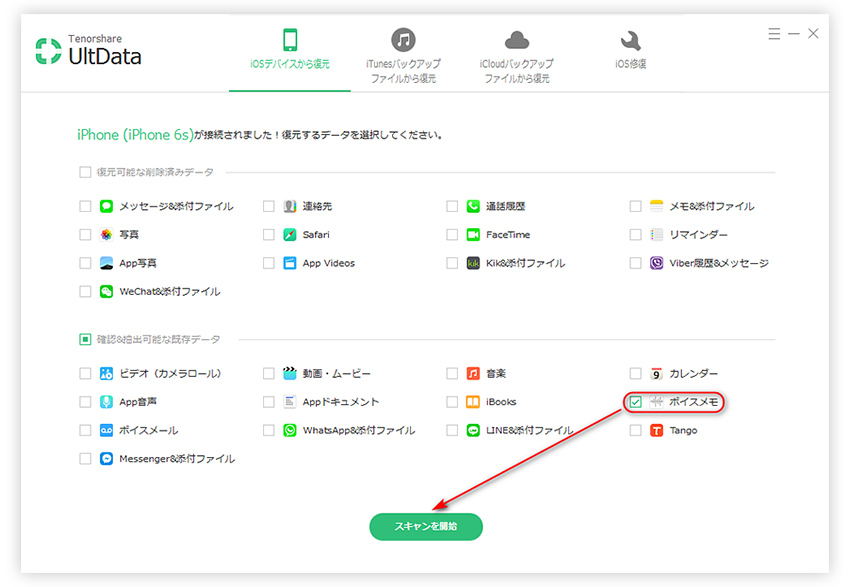The image size is (850, 587).
Task: Check the Messenger&添付ファイル checkbox
Action: [85, 459]
